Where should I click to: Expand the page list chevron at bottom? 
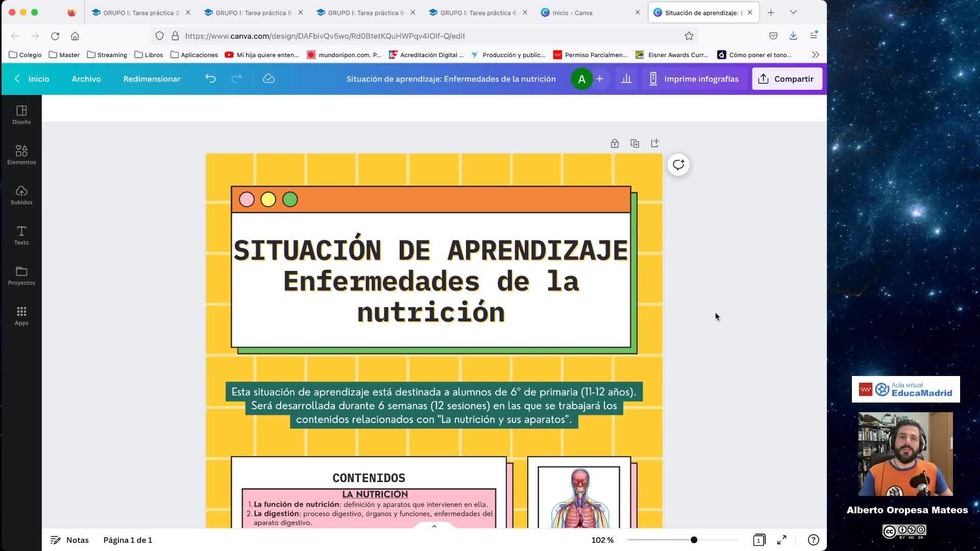[434, 526]
